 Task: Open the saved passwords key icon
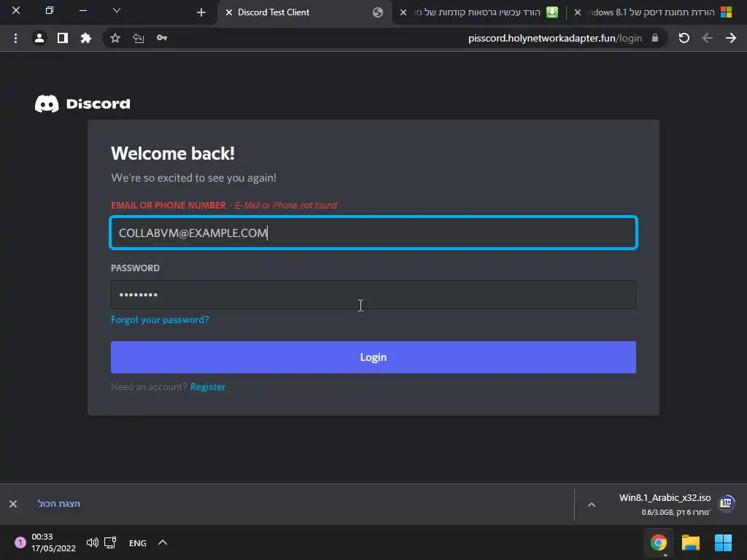(x=162, y=38)
